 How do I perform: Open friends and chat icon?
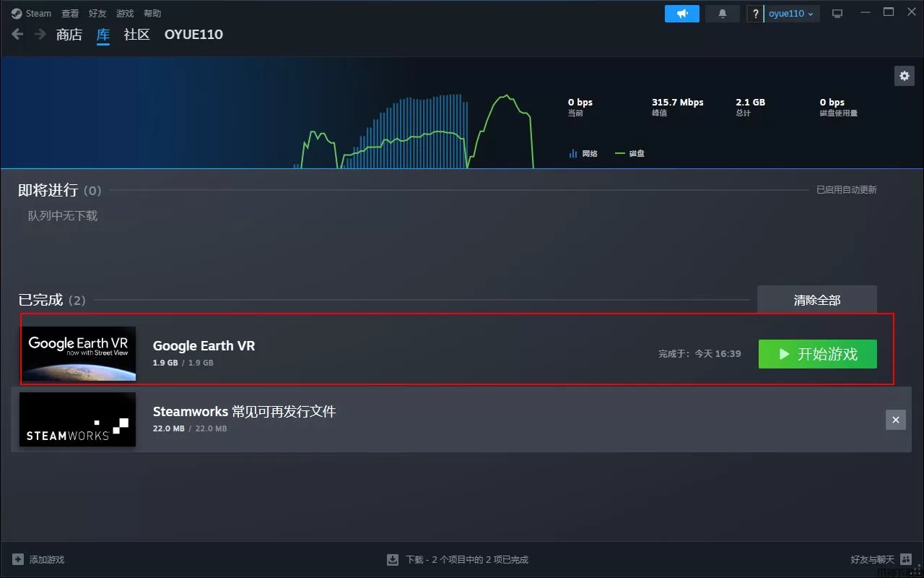pos(906,559)
